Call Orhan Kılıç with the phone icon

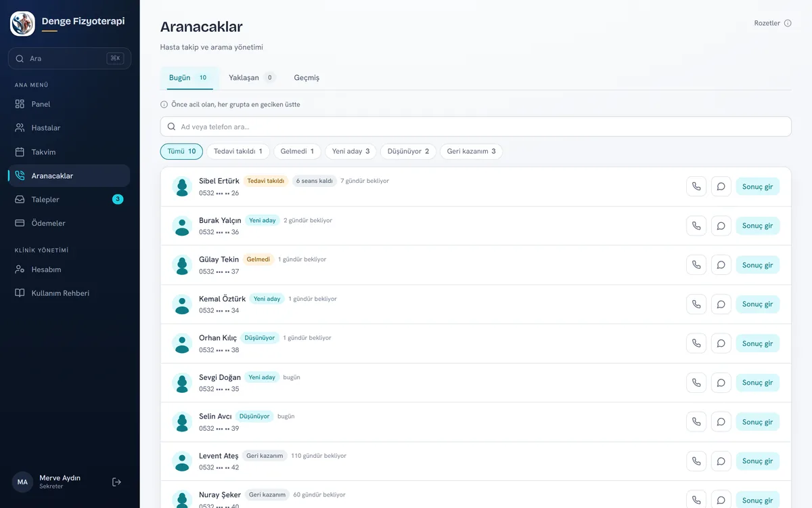[696, 343]
